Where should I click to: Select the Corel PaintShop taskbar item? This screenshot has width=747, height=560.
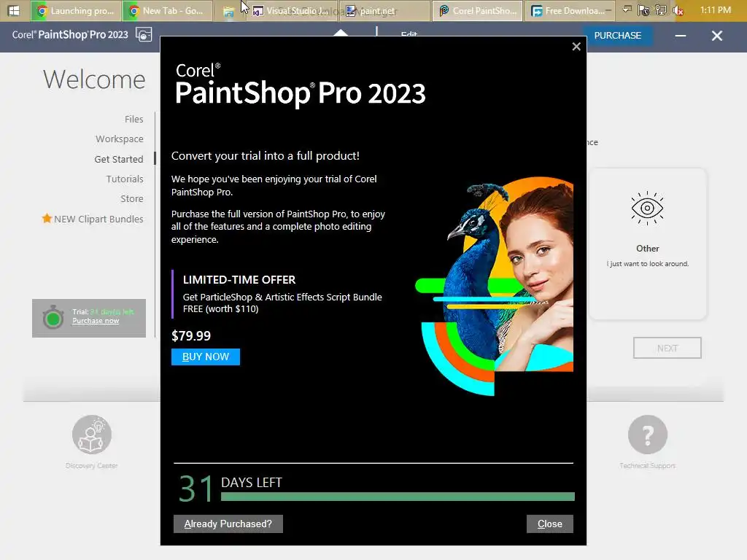477,10
